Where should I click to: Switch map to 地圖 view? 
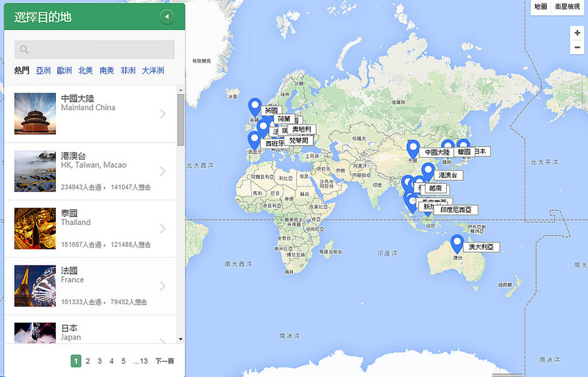[x=541, y=7]
